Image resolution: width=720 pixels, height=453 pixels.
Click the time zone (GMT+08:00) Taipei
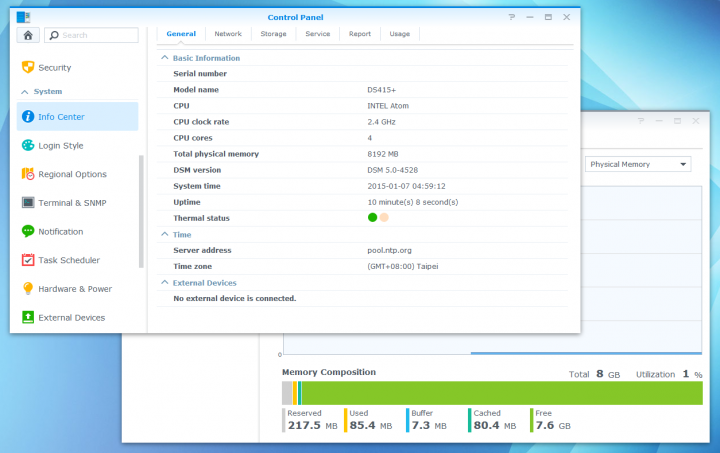click(x=402, y=267)
